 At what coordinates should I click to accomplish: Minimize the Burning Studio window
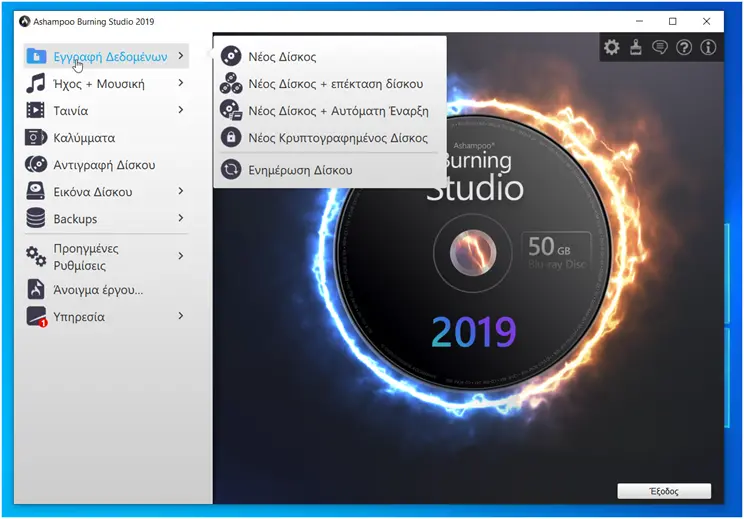coord(639,21)
